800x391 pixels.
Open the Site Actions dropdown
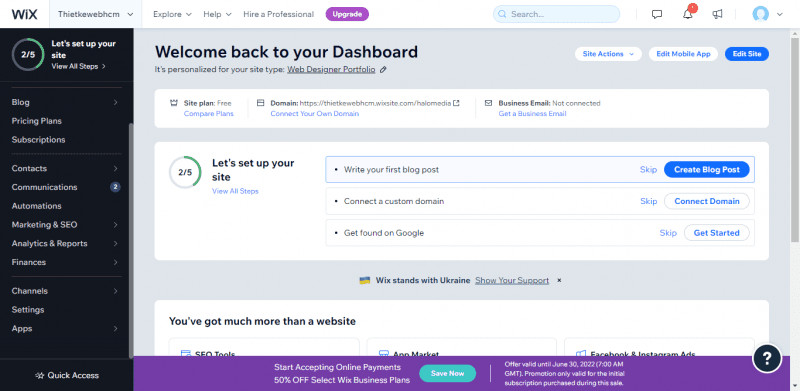[608, 54]
